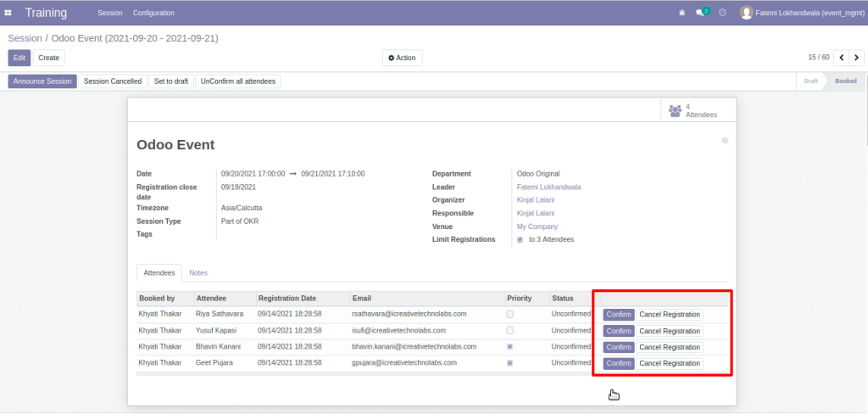Click Registration close date 09/19/2021
The width and height of the screenshot is (868, 414).
(x=238, y=187)
